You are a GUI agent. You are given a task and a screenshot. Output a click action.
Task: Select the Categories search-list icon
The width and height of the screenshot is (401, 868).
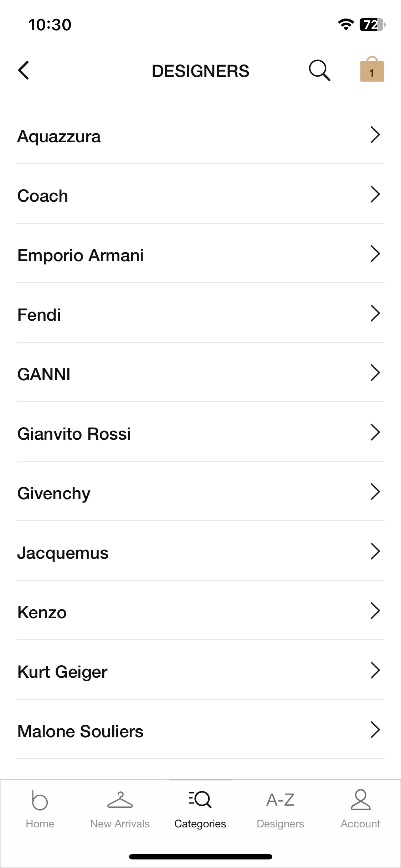[x=200, y=799]
